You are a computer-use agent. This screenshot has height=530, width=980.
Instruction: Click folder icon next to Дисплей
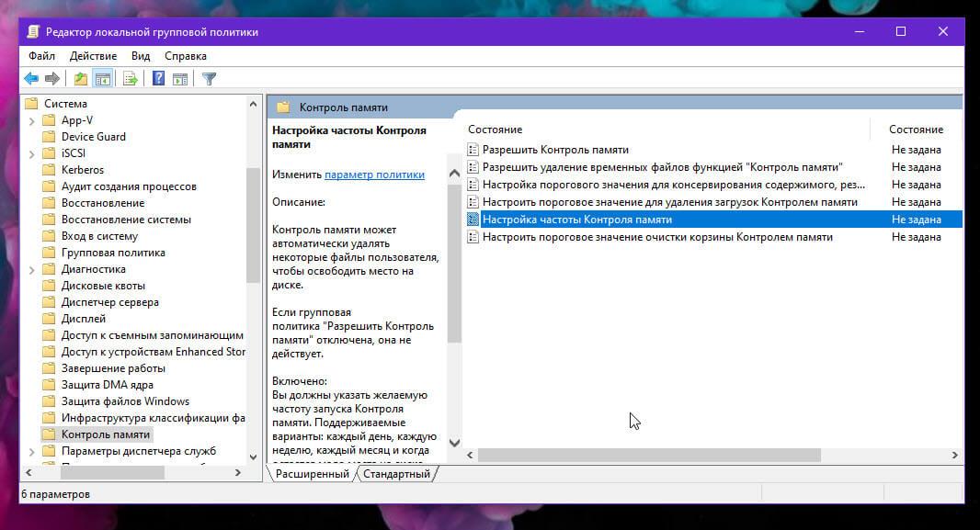pyautogui.click(x=49, y=319)
